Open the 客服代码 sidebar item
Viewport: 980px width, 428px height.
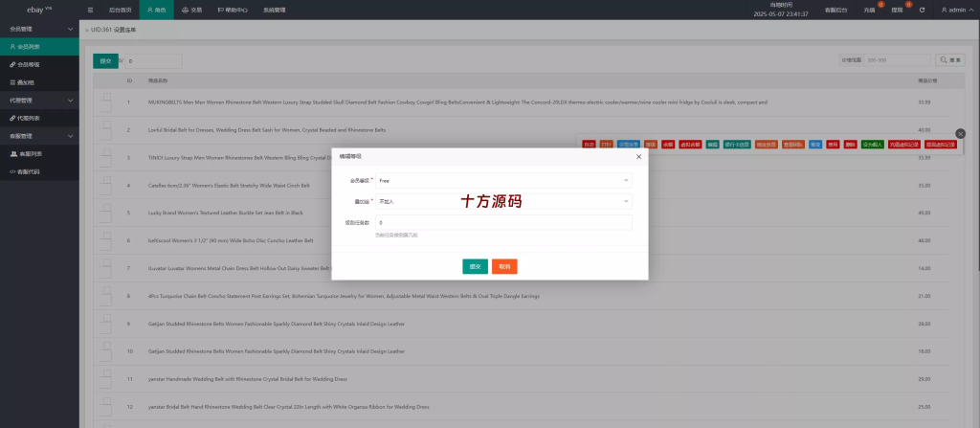(39, 171)
